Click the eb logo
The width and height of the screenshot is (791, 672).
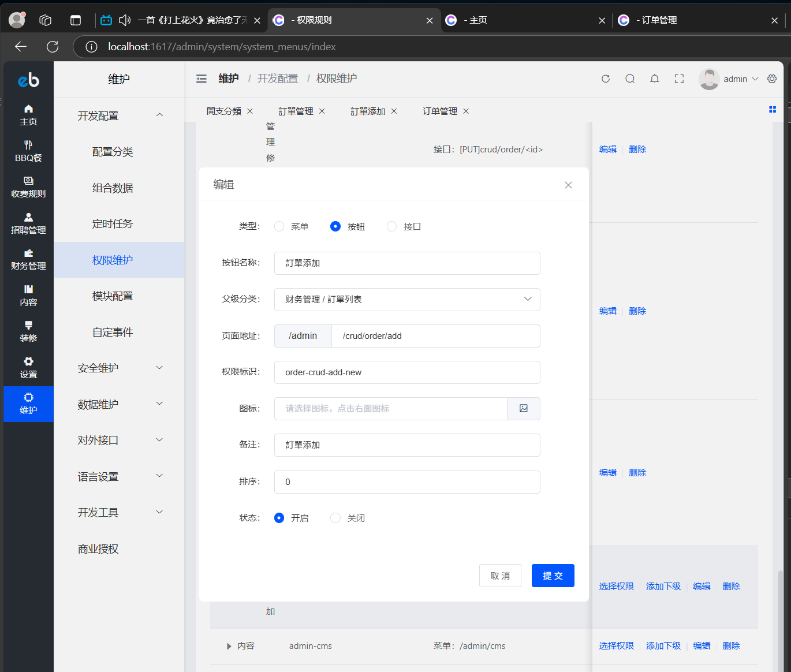tap(28, 80)
